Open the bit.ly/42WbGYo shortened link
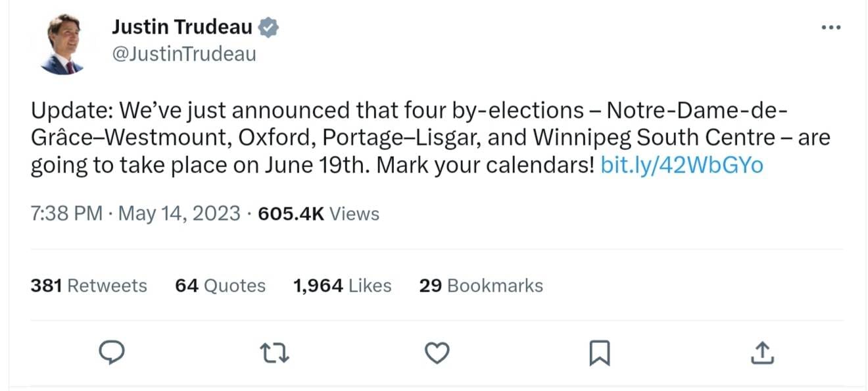The height and width of the screenshot is (391, 868). pyautogui.click(x=682, y=165)
